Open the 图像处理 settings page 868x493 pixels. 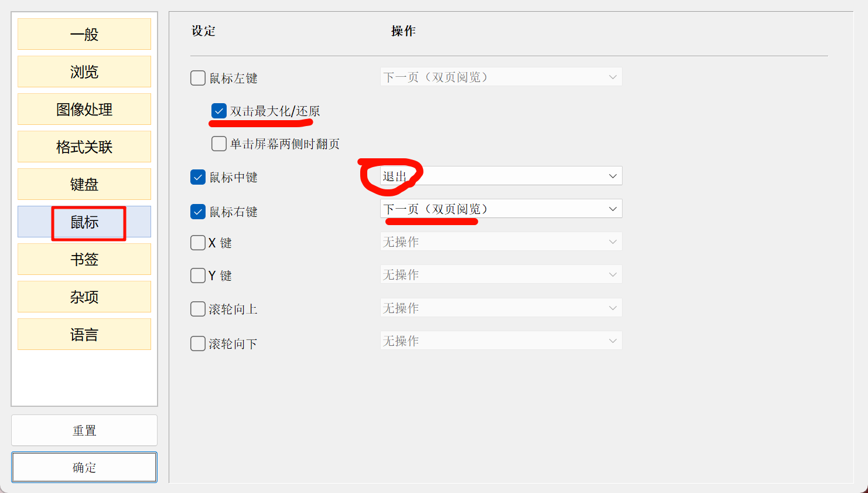84,109
